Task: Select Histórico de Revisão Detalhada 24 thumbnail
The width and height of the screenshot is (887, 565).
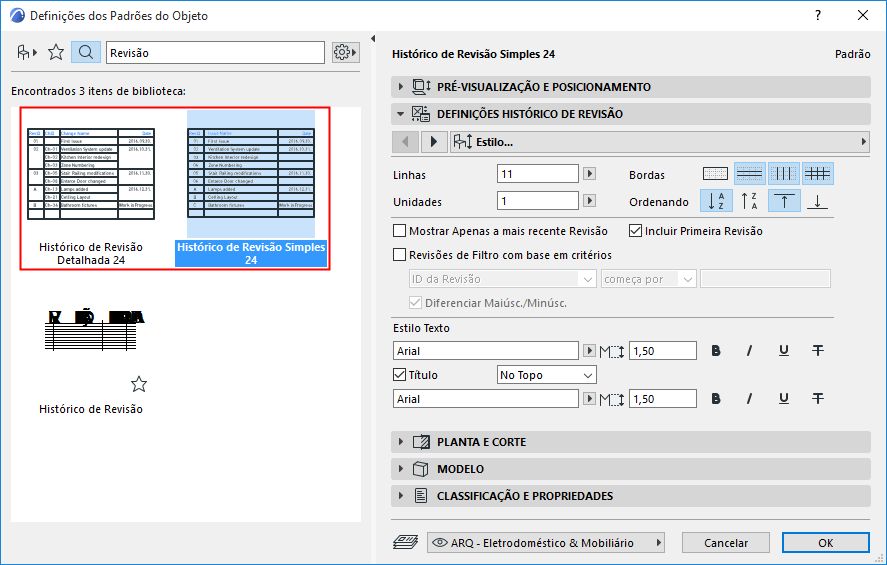Action: point(91,174)
